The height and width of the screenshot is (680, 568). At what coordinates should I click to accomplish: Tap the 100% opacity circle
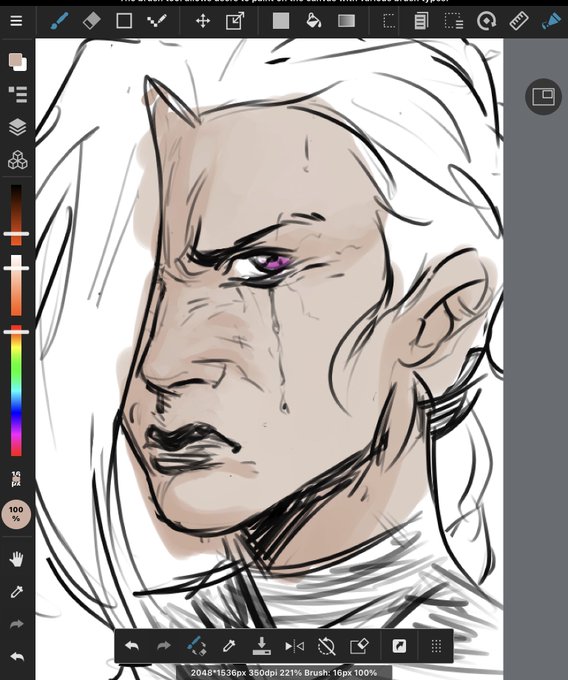tap(16, 514)
